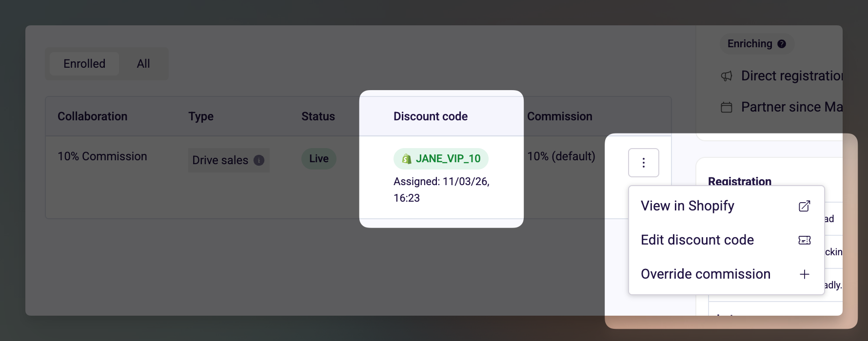This screenshot has height=341, width=868.
Task: Click the Live status badge
Action: pyautogui.click(x=319, y=158)
